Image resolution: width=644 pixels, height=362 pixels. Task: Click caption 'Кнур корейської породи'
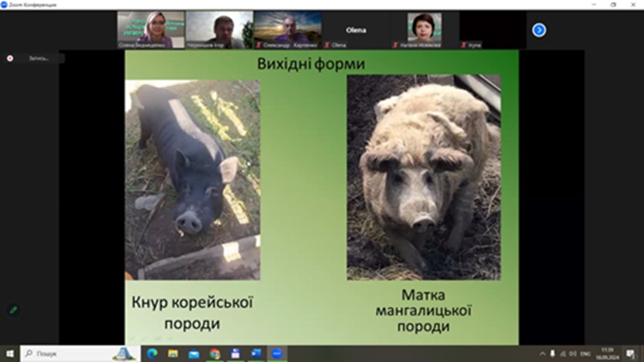coord(192,313)
